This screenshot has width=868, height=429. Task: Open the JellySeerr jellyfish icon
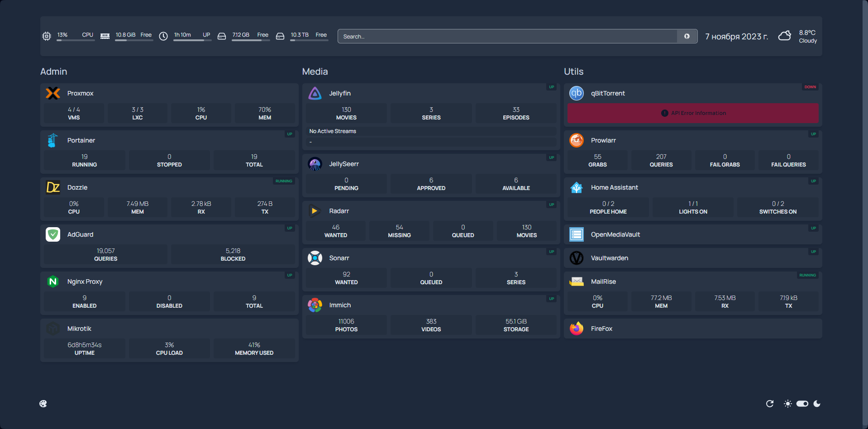coord(315,164)
